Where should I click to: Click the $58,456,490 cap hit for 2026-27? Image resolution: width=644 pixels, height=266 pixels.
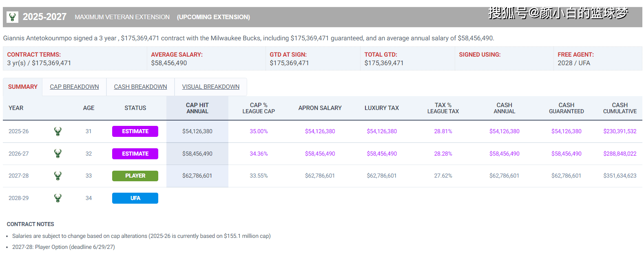(x=197, y=154)
